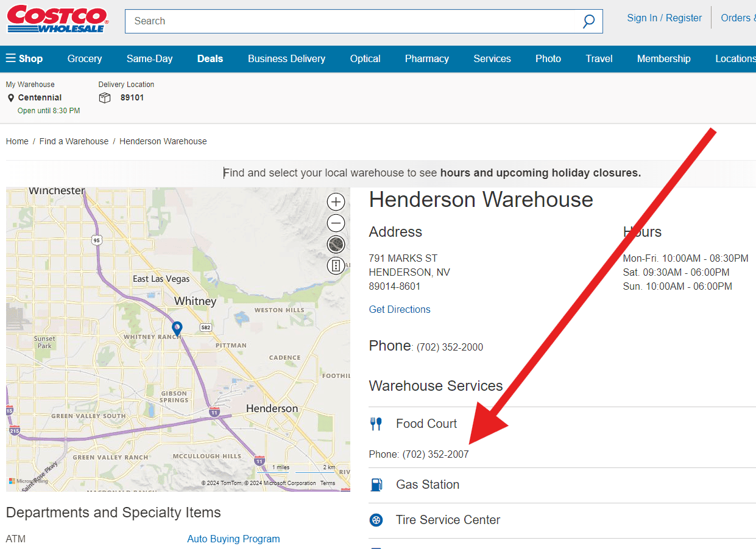This screenshot has height=549, width=756.
Task: Click the blue warehouse pin on map
Action: coord(177,329)
